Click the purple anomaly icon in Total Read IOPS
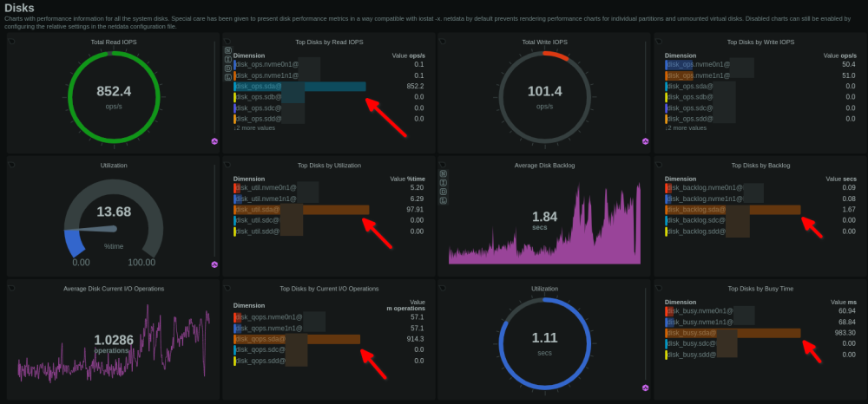The height and width of the screenshot is (404, 868). [214, 141]
